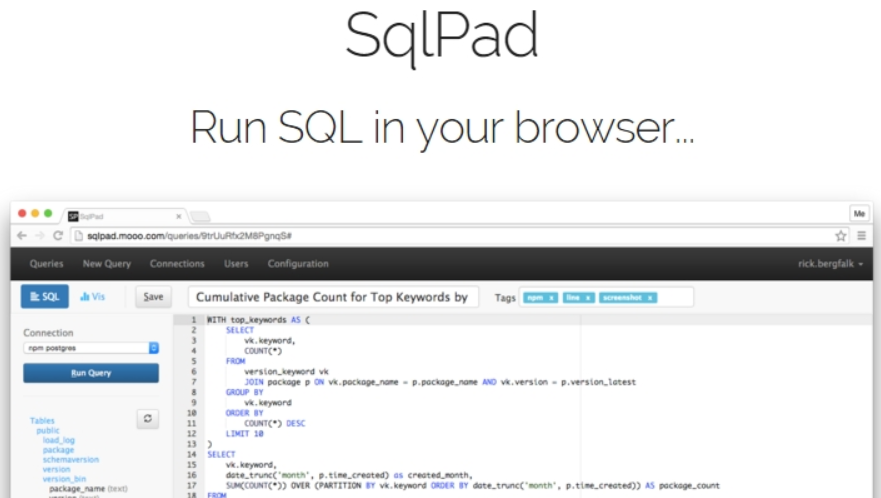Open the Configuration page
This screenshot has height=498, width=881.
[298, 264]
